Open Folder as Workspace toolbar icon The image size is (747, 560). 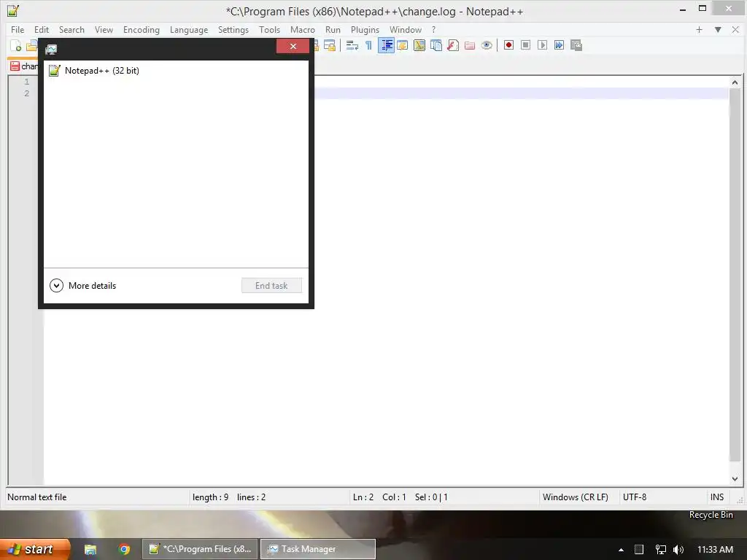[470, 45]
